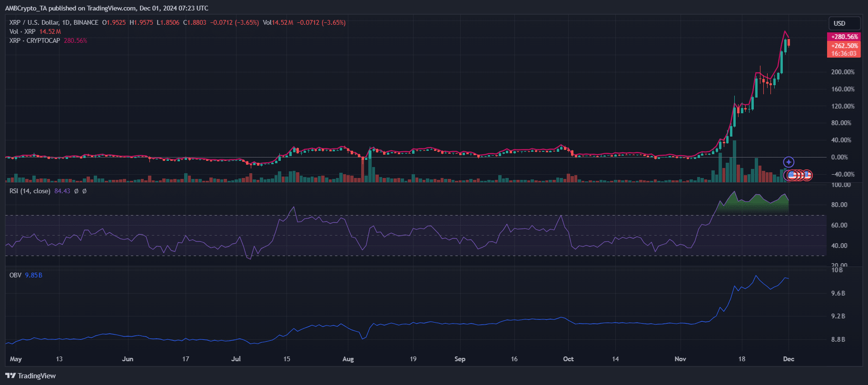The height and width of the screenshot is (385, 868).
Task: Click the May label on the time axis
Action: click(16, 359)
